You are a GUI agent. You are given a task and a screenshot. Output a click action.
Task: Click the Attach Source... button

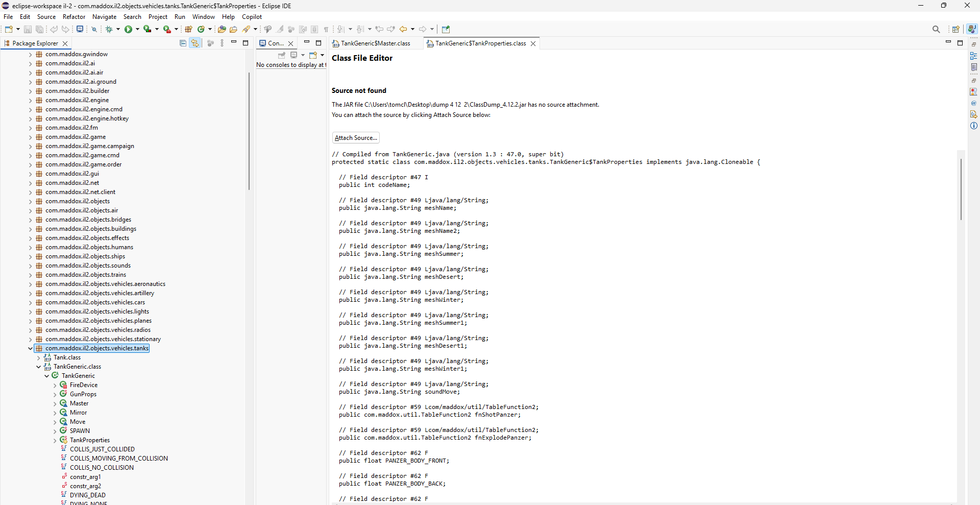point(356,138)
